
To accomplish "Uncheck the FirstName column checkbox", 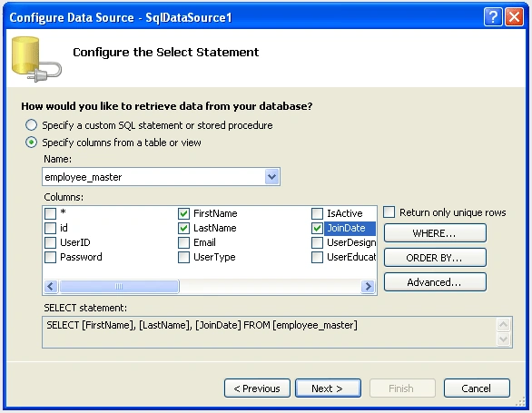I will point(183,213).
